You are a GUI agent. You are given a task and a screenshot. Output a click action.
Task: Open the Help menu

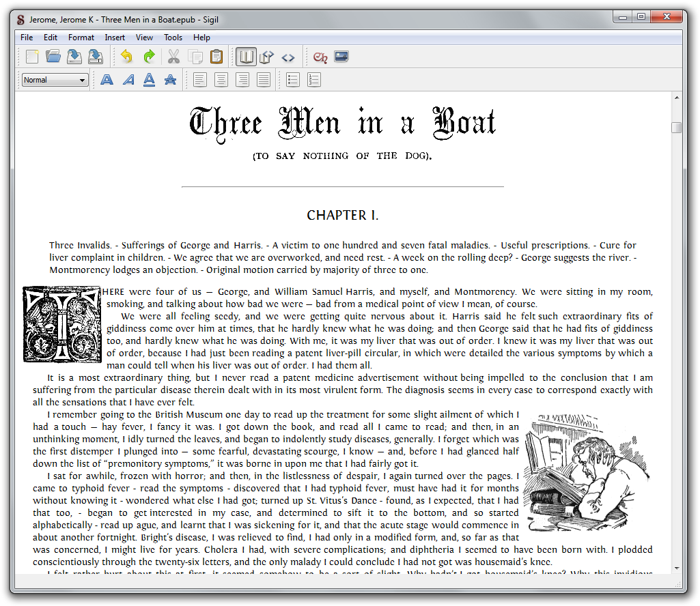(x=201, y=38)
